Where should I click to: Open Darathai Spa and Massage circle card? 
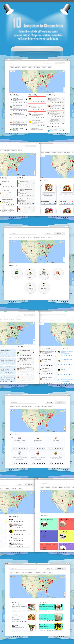click(44, 274)
